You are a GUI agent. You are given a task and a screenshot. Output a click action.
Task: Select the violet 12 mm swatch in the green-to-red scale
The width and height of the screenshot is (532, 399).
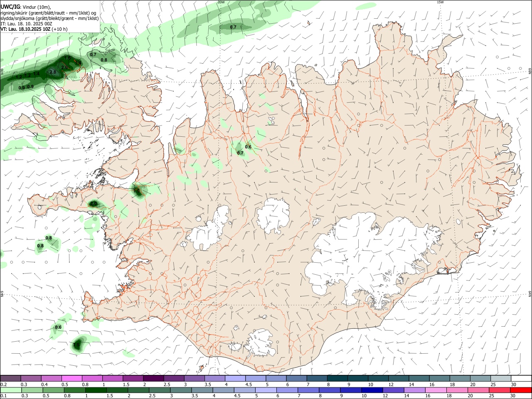click(393, 390)
